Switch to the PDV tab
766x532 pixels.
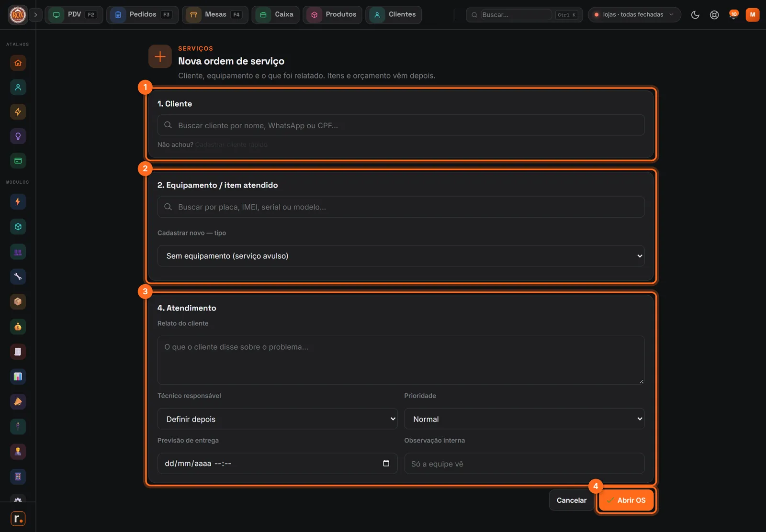(x=74, y=15)
